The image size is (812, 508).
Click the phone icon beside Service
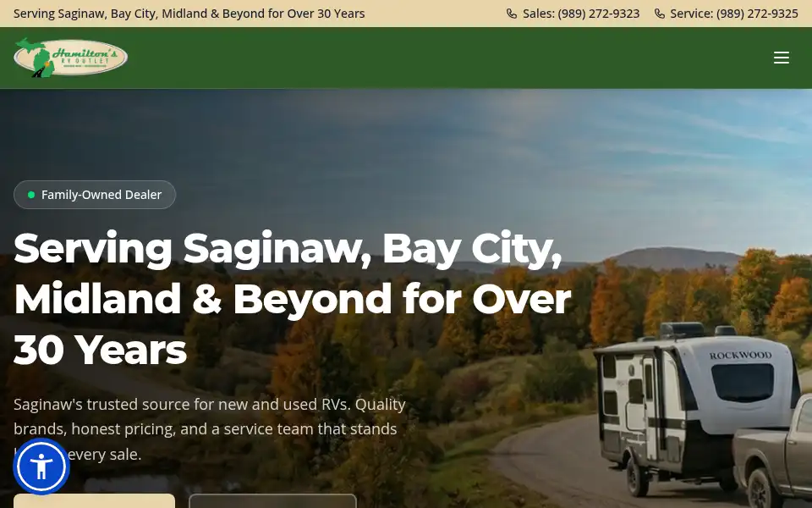tap(659, 14)
